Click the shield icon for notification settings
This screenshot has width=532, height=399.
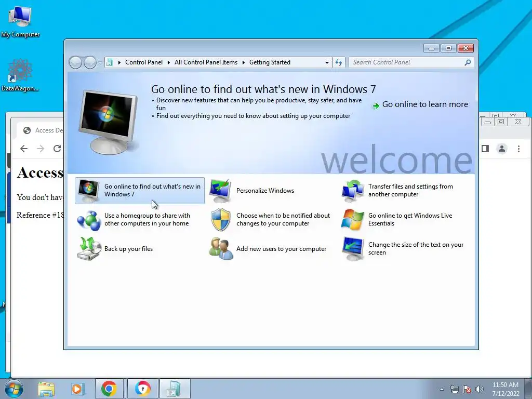click(220, 220)
